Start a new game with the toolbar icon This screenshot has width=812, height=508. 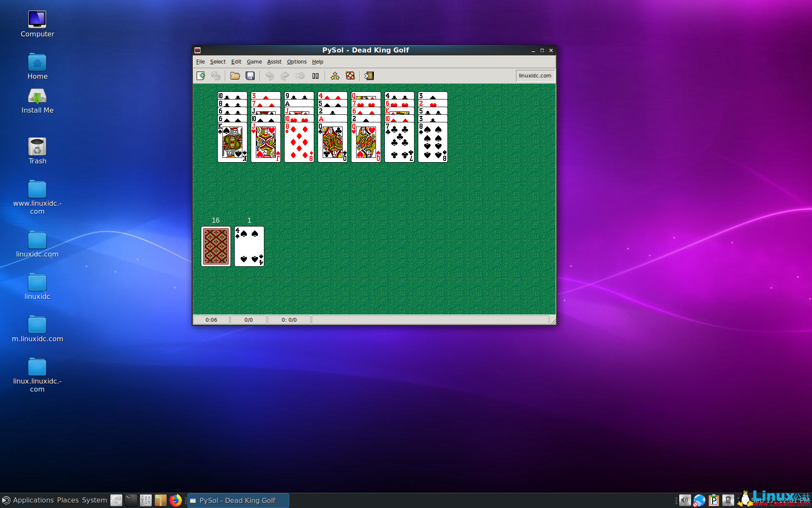(x=201, y=76)
